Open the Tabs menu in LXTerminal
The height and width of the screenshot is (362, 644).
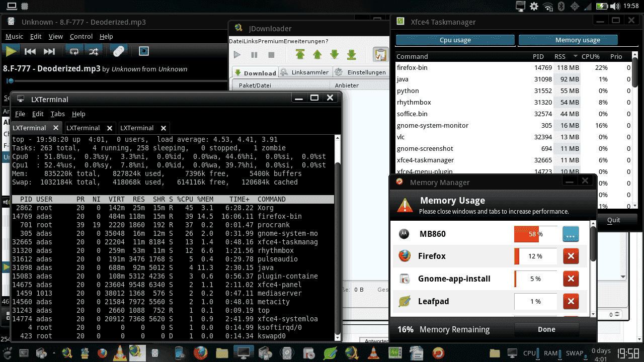point(57,114)
